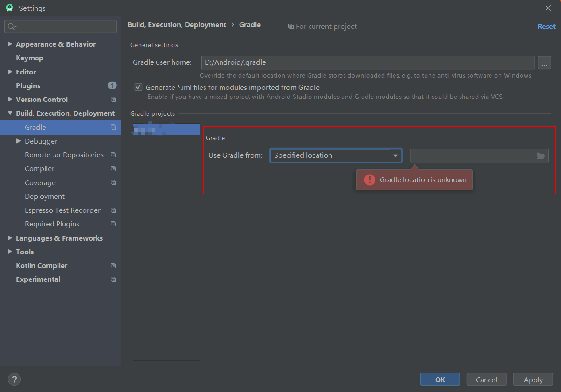
Task: Click the project-level icon beside Compiler
Action: click(113, 169)
